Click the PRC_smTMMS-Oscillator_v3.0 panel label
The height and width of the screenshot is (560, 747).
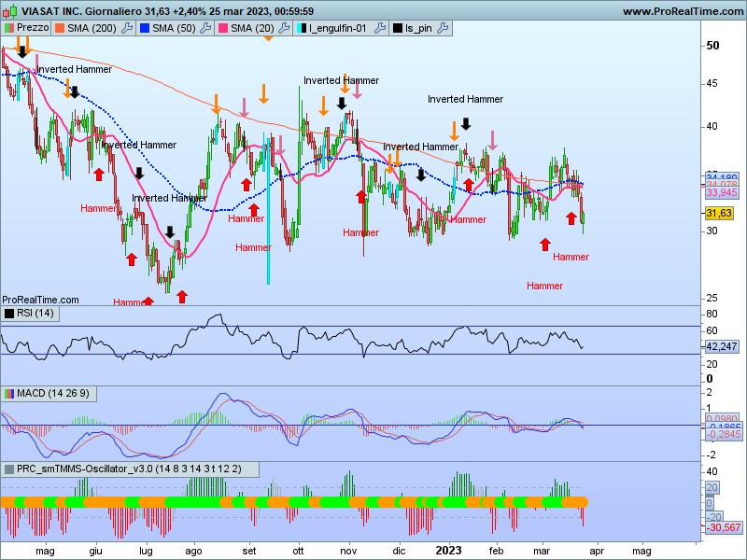(129, 469)
